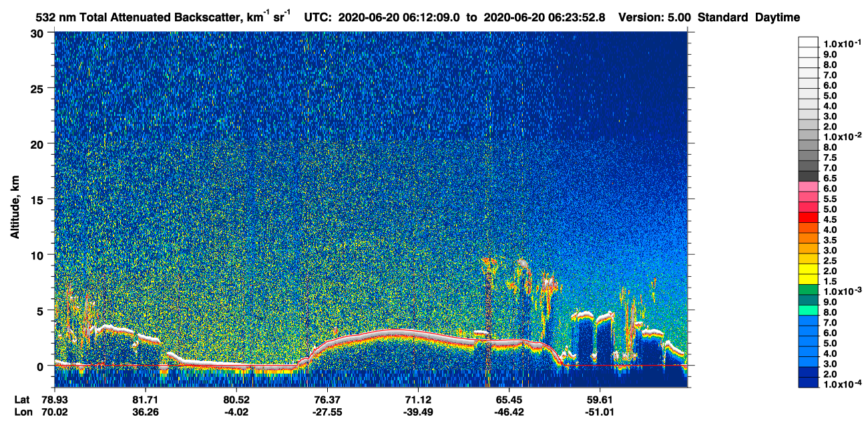Select the 10 altitude axis label
868x445 pixels.
(x=39, y=254)
